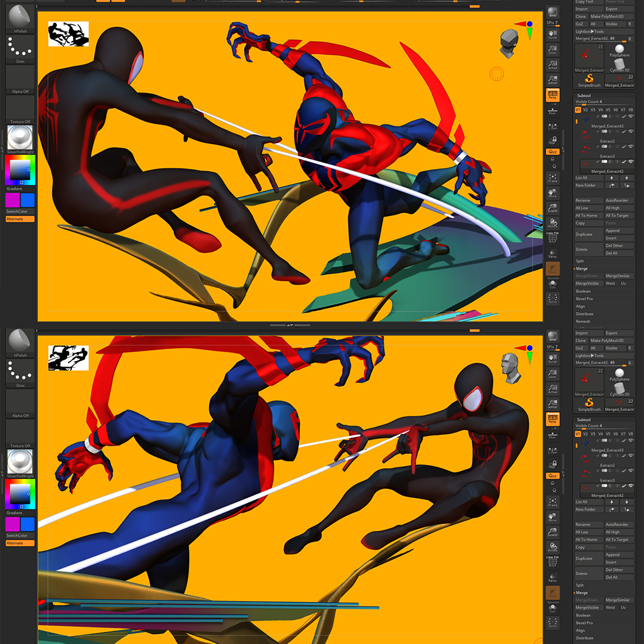
Task: Collapse the Subtool header in top panel
Action: click(x=584, y=96)
